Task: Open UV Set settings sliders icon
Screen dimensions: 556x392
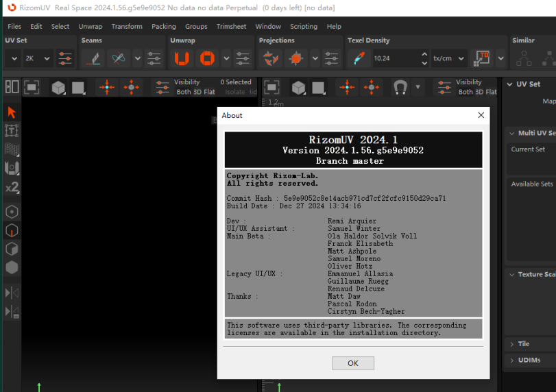Action: click(65, 58)
